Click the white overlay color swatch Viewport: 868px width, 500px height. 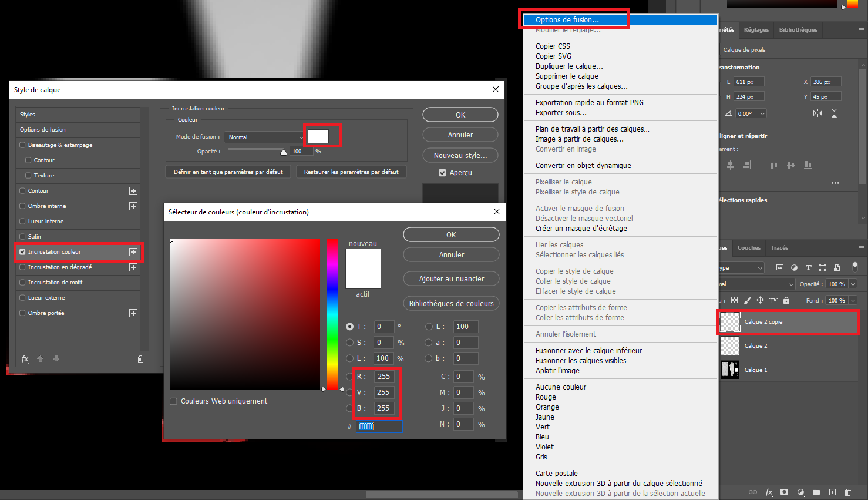pos(318,136)
